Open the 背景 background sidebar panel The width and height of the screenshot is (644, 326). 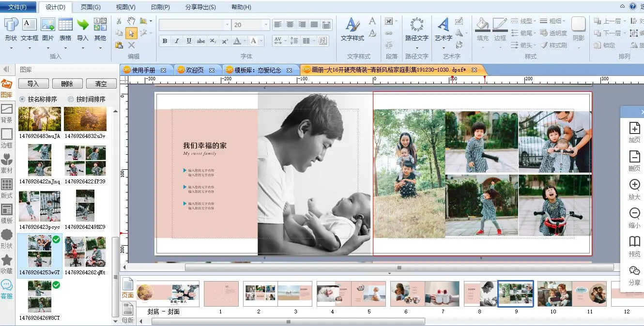click(x=7, y=113)
